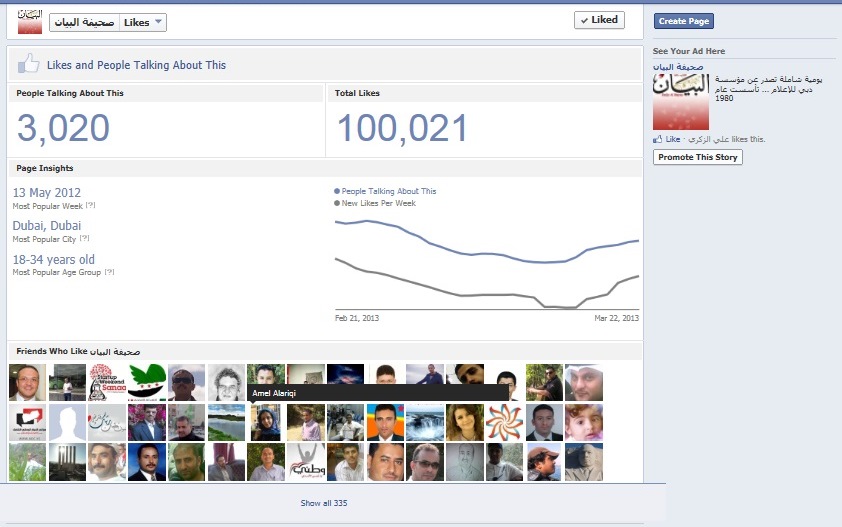Click the People Talking About This legend dot

[x=337, y=191]
